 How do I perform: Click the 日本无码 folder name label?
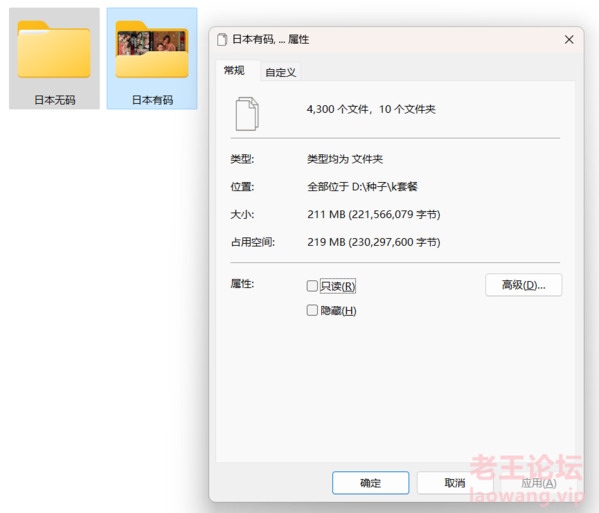[x=55, y=100]
